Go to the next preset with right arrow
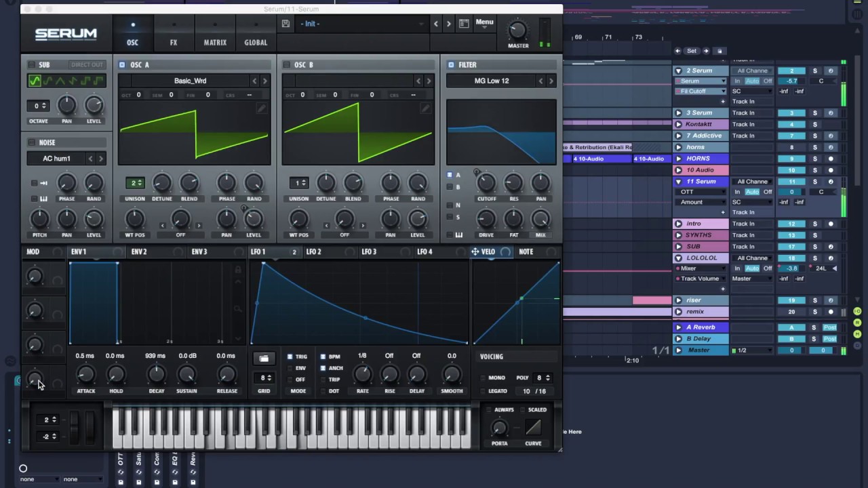 click(448, 24)
